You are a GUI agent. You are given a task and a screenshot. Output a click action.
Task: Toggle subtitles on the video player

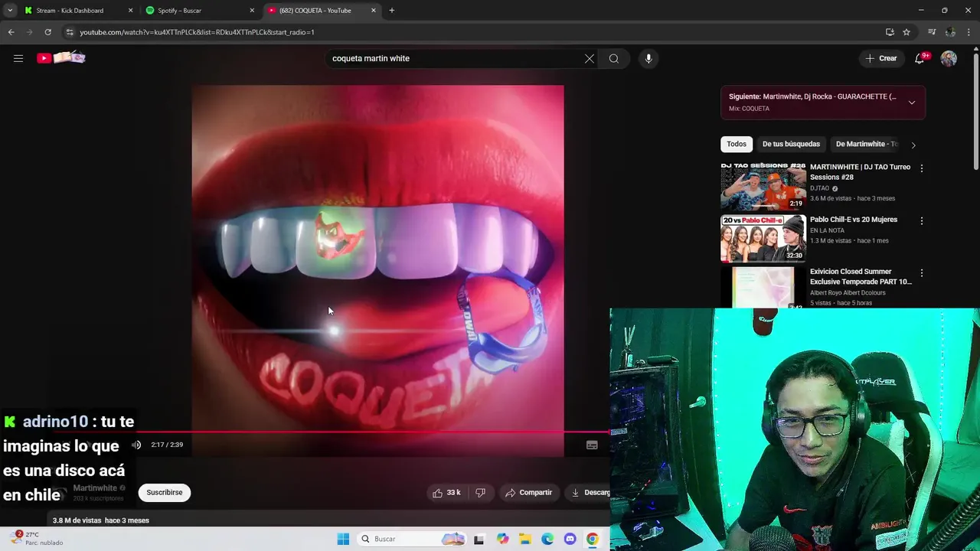click(x=592, y=445)
